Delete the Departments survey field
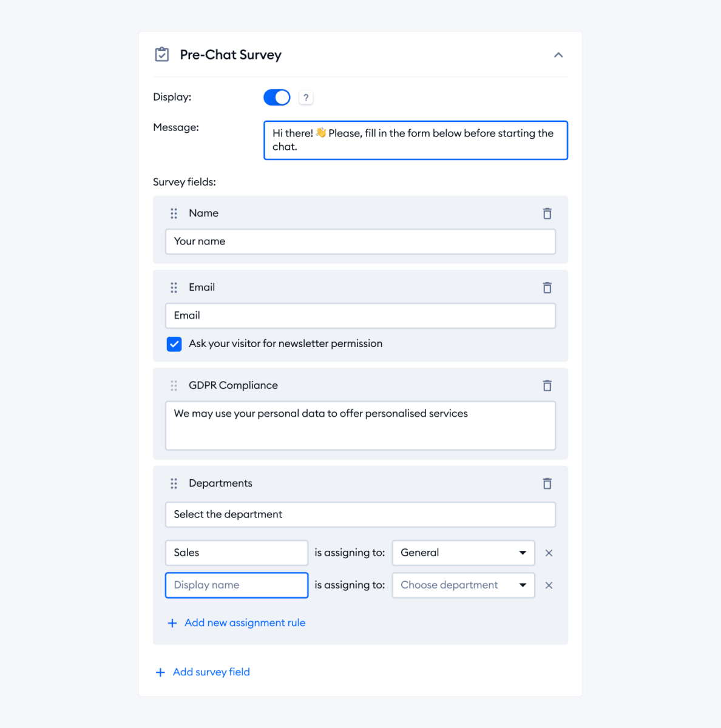 (547, 483)
